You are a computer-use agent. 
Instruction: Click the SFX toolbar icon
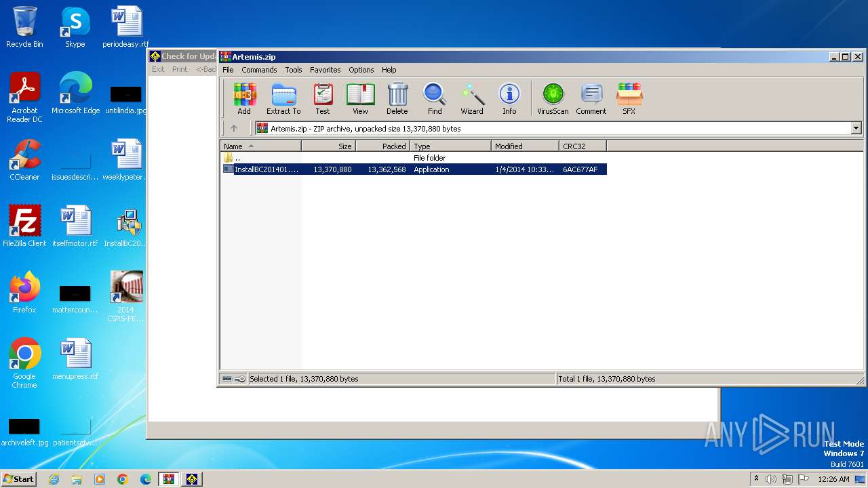tap(629, 99)
